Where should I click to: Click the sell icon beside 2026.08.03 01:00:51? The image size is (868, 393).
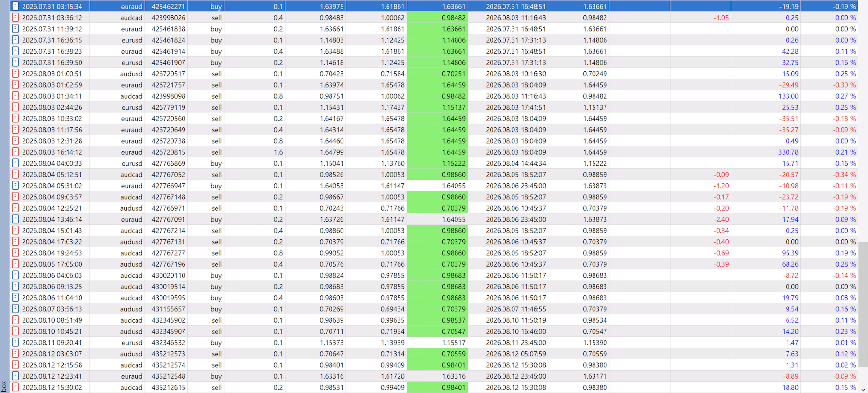15,73
